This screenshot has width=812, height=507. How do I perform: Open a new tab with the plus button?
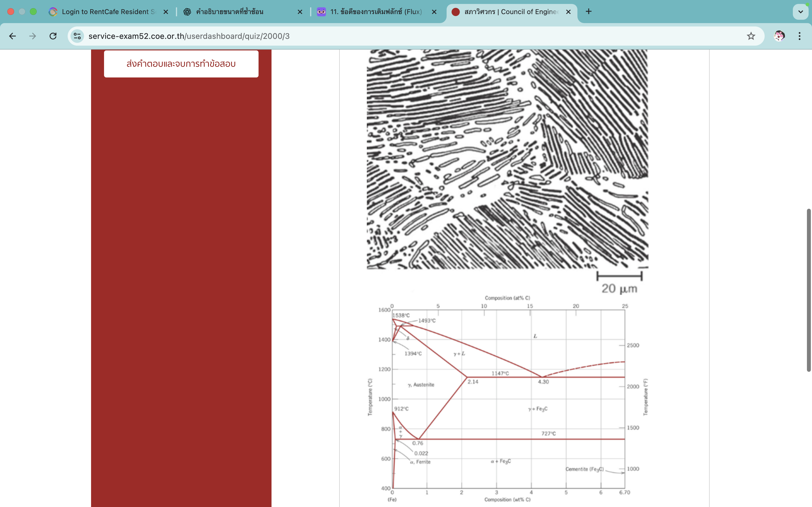(x=589, y=12)
